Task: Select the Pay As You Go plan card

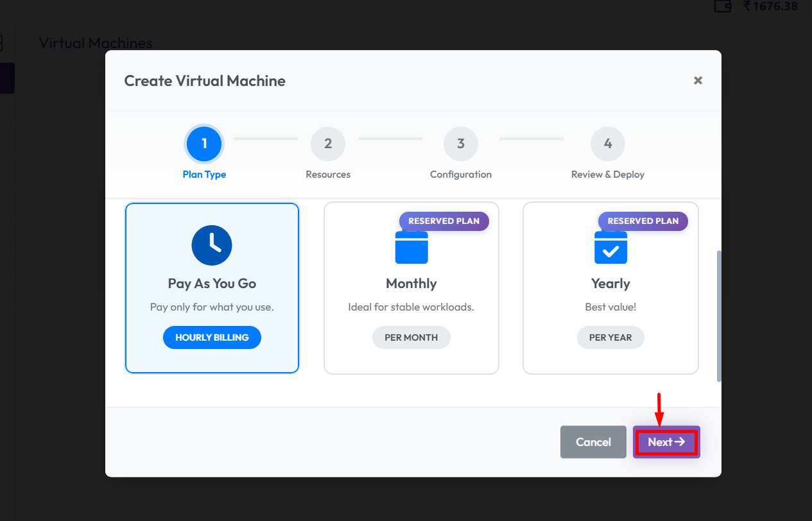Action: click(212, 287)
